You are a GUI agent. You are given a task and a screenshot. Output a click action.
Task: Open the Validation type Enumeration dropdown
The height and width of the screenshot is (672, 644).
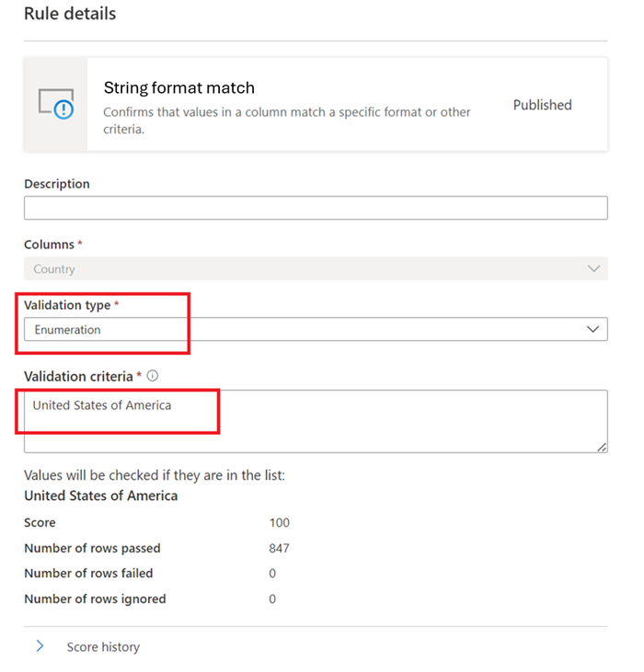[x=316, y=329]
